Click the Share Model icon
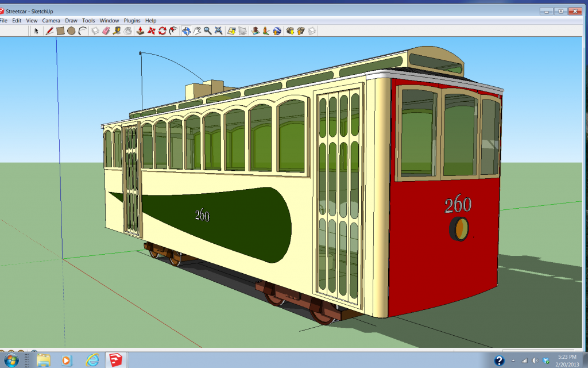This screenshot has width=588, height=368. click(301, 31)
